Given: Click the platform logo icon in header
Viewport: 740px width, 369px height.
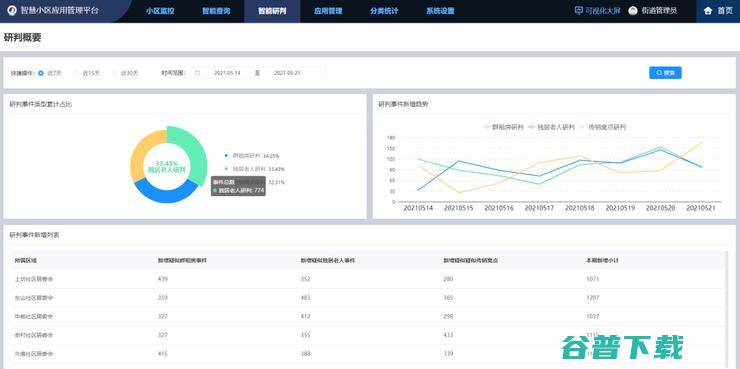Looking at the screenshot, I should (13, 10).
